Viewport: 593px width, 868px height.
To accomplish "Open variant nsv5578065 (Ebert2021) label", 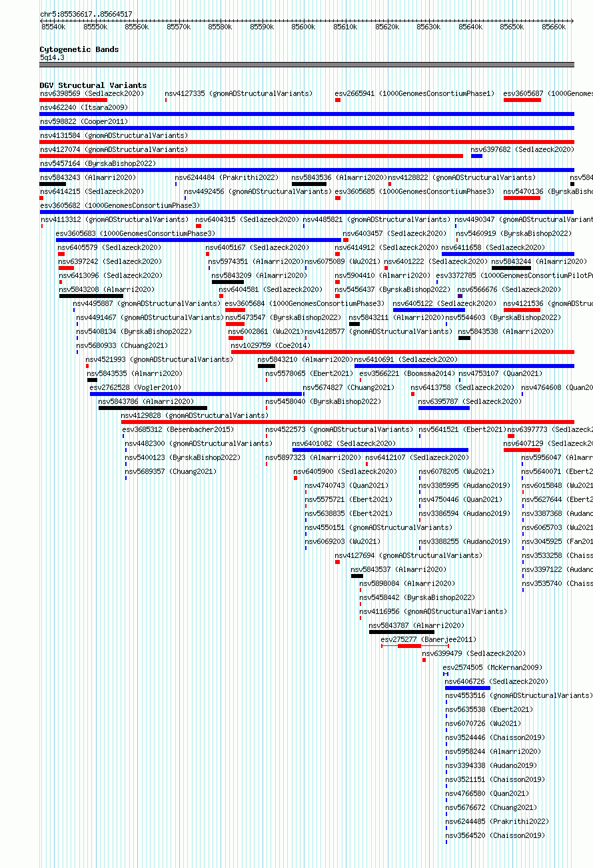I will coord(310,374).
